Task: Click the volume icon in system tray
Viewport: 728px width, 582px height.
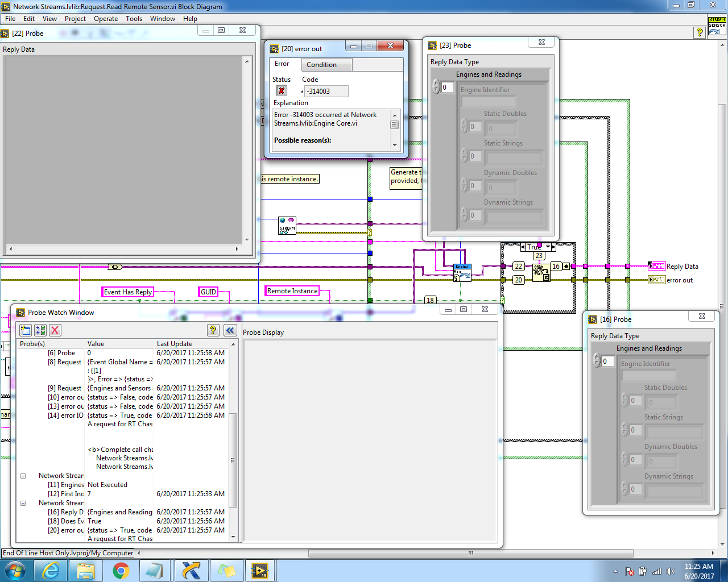Action: (671, 571)
